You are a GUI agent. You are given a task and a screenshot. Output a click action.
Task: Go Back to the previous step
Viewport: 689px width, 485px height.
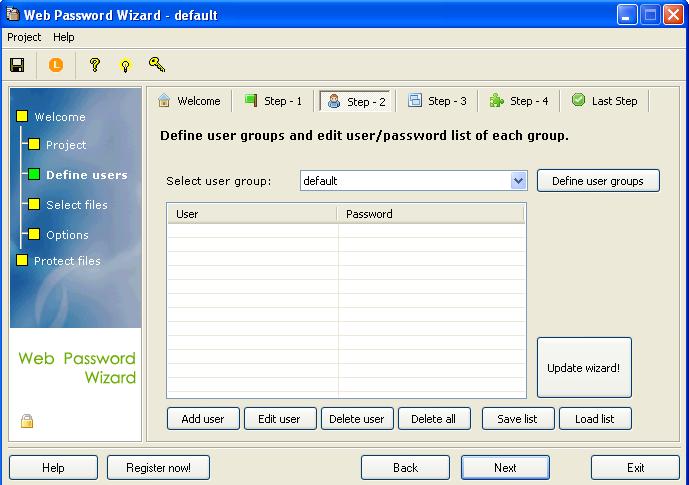pyautogui.click(x=405, y=467)
